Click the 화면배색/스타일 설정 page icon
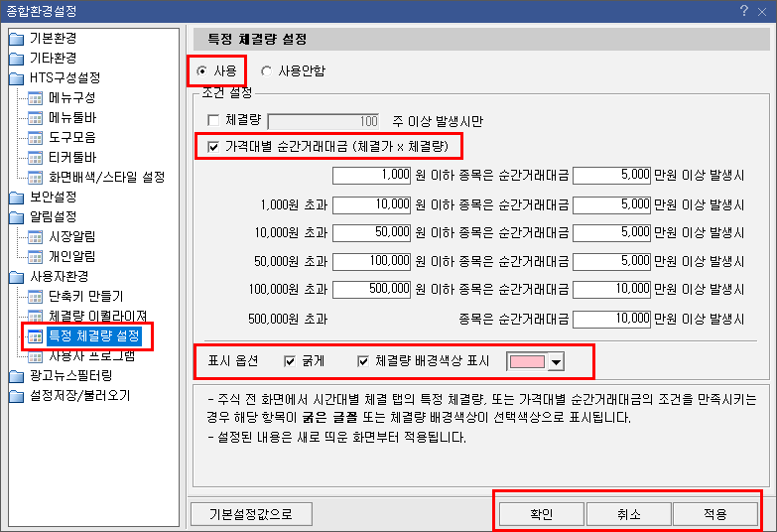The width and height of the screenshot is (777, 532). point(35,178)
